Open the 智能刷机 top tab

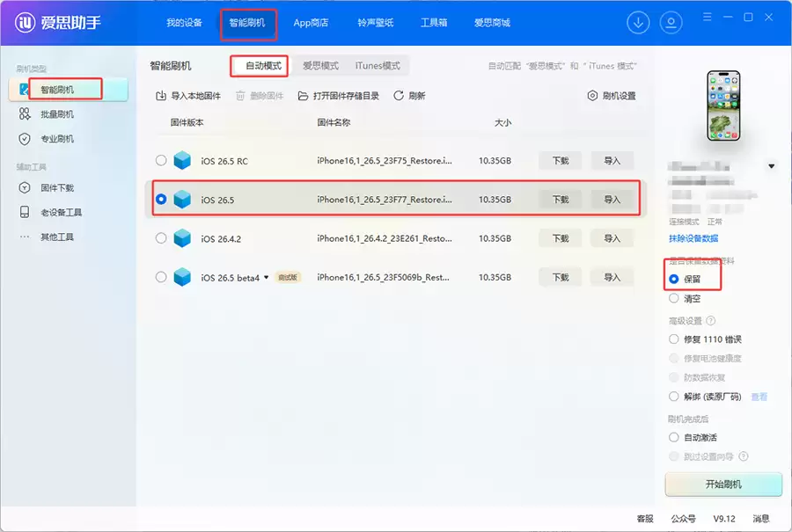247,23
